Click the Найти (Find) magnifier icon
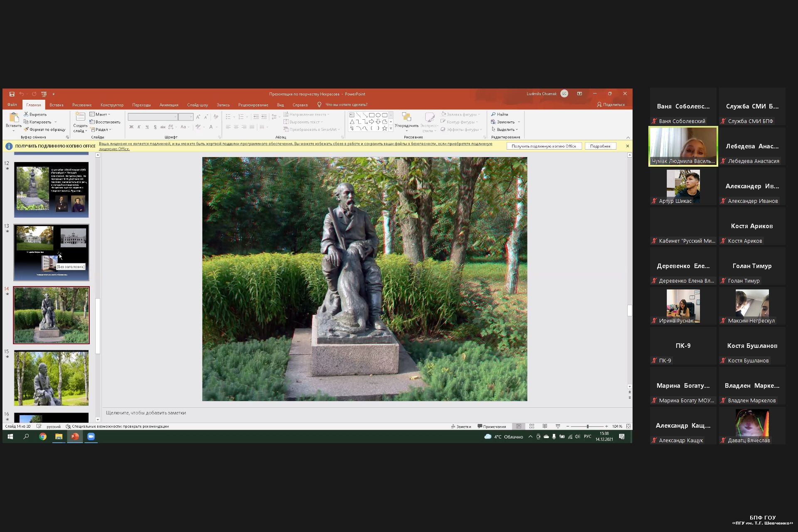The height and width of the screenshot is (532, 798). (493, 114)
